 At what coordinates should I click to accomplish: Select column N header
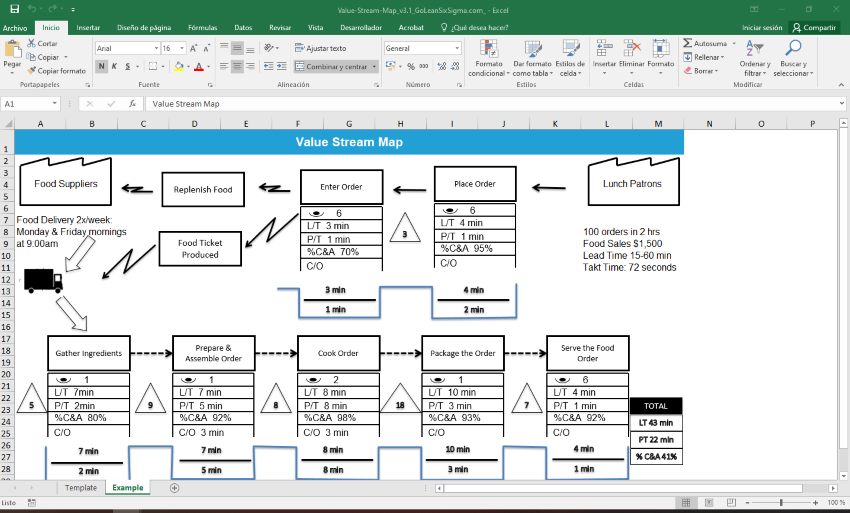[x=709, y=124]
